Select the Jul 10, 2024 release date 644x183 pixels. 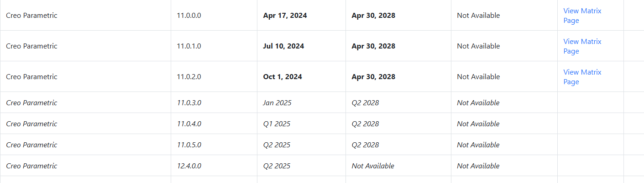(x=283, y=46)
